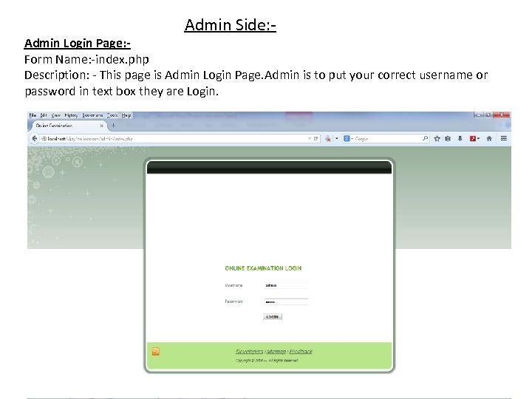Open the Developers footer link

pyautogui.click(x=250, y=352)
